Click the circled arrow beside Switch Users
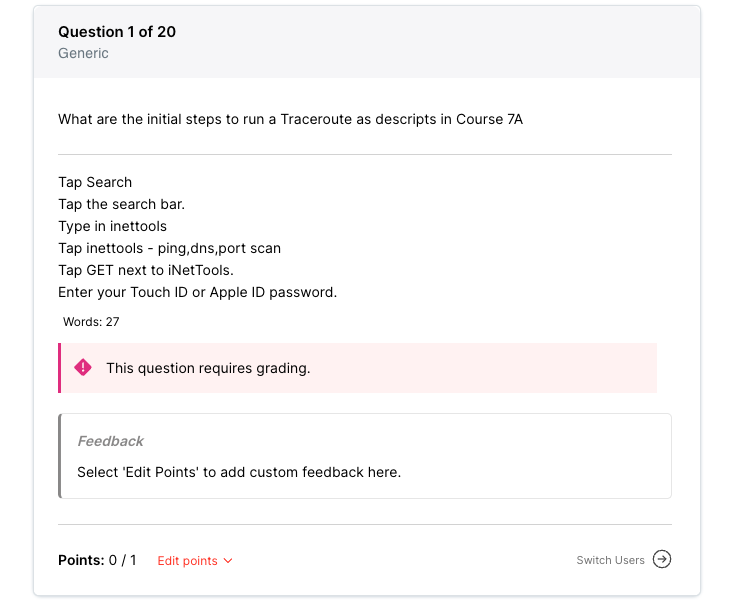 tap(662, 559)
